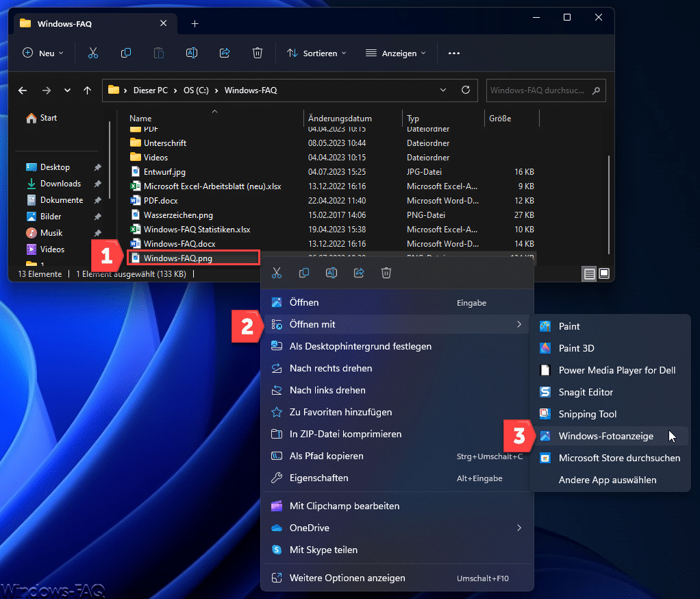Select Andere App auswählen
The height and width of the screenshot is (599, 700).
[610, 480]
